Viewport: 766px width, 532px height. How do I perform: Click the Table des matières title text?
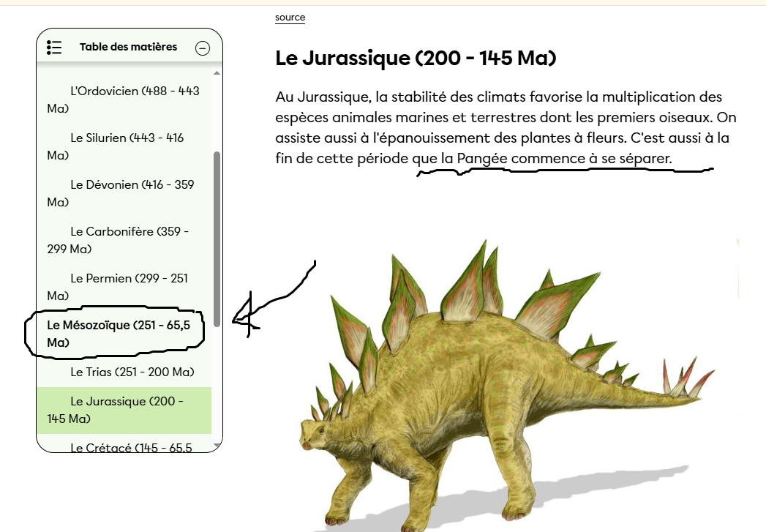(x=128, y=47)
